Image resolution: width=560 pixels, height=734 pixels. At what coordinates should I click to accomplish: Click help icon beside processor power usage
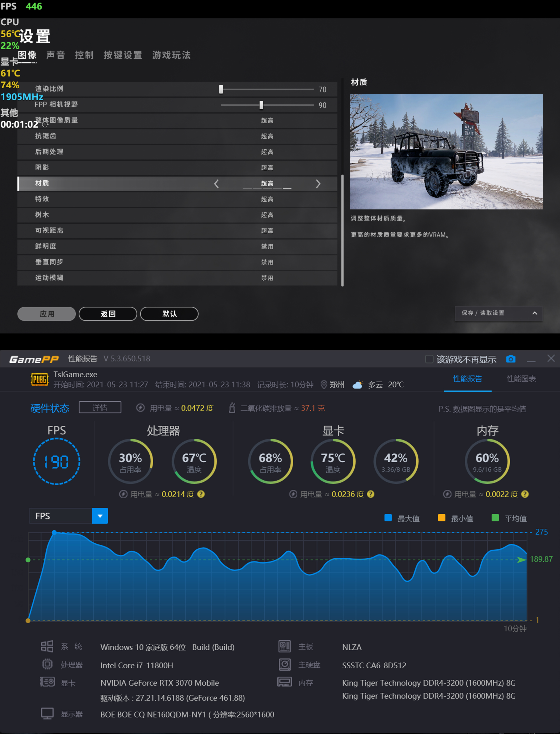tap(201, 494)
